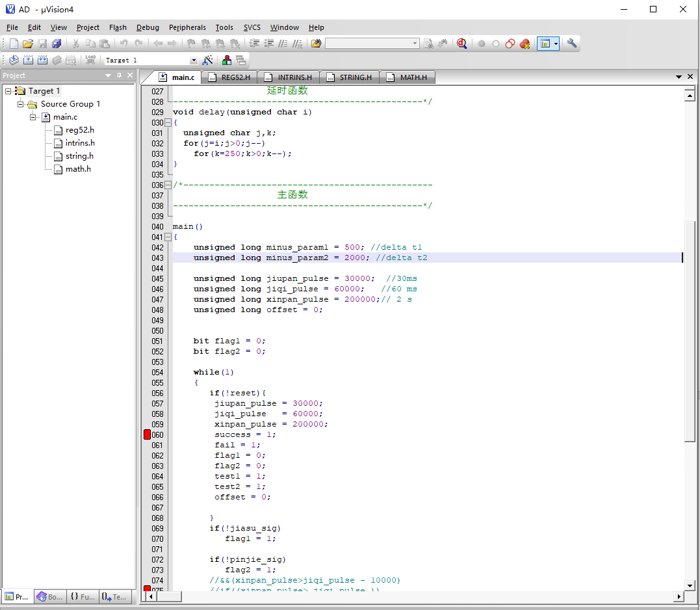700x610 pixels.
Task: Fold the comment block at line 036
Action: click(x=168, y=185)
